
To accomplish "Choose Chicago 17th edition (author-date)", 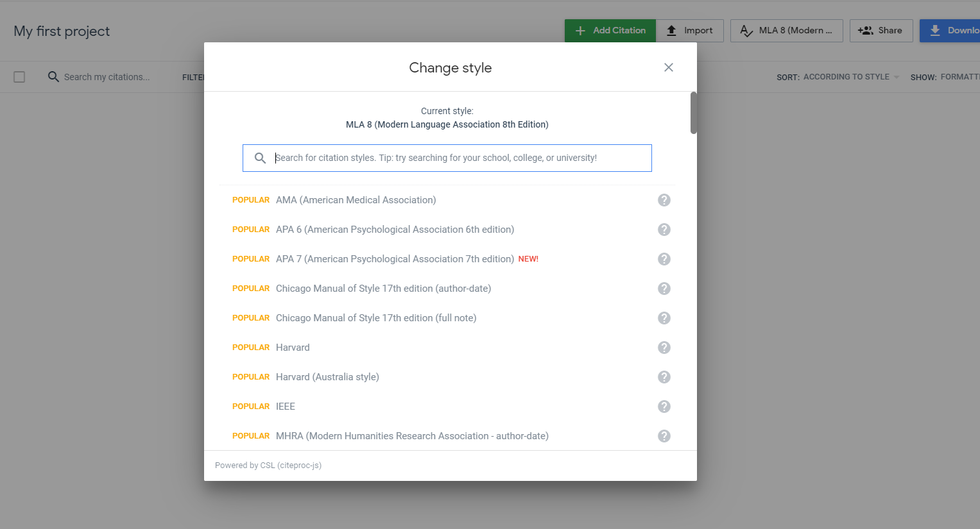I will point(383,289).
